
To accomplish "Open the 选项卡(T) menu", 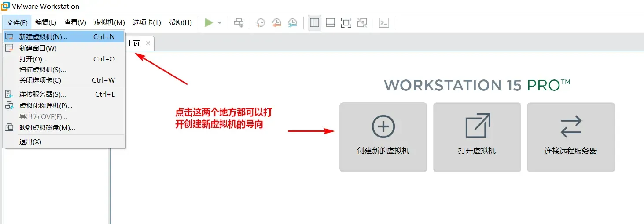I will pyautogui.click(x=147, y=22).
